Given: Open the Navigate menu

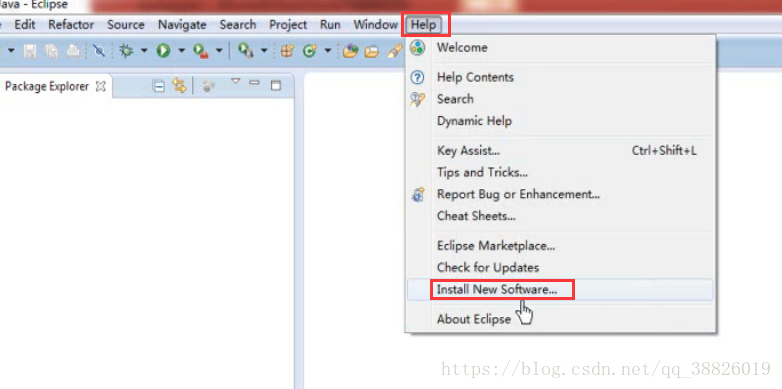Looking at the screenshot, I should pyautogui.click(x=182, y=24).
